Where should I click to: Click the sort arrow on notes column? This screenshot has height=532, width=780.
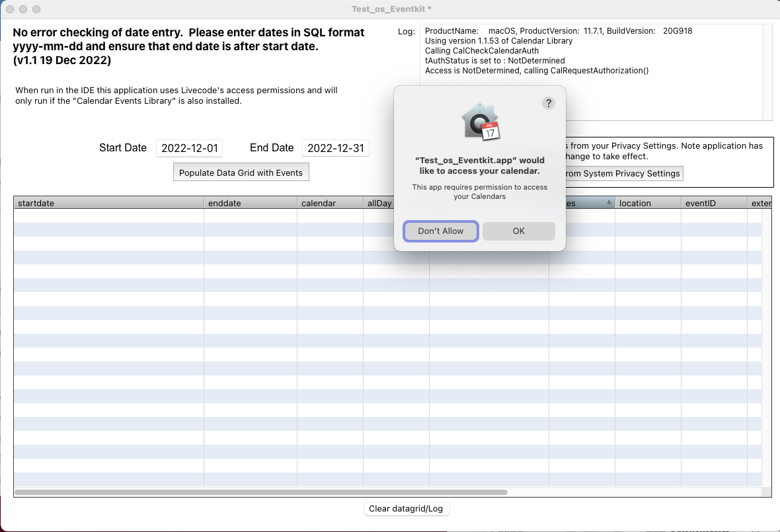pyautogui.click(x=608, y=203)
